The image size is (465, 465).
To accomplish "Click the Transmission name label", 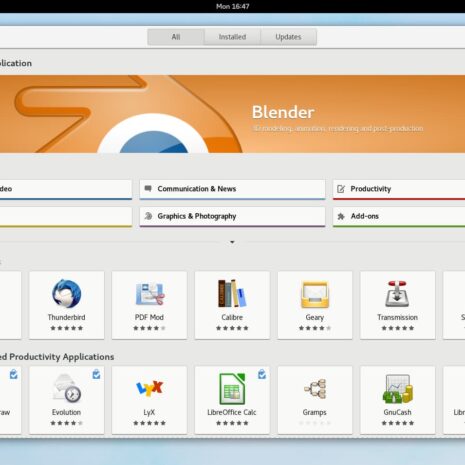I will [397, 317].
